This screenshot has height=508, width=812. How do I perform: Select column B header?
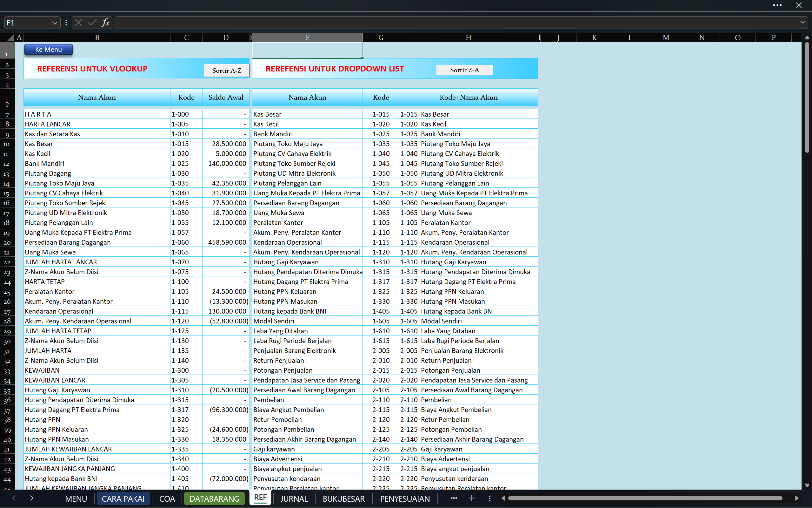coord(97,37)
